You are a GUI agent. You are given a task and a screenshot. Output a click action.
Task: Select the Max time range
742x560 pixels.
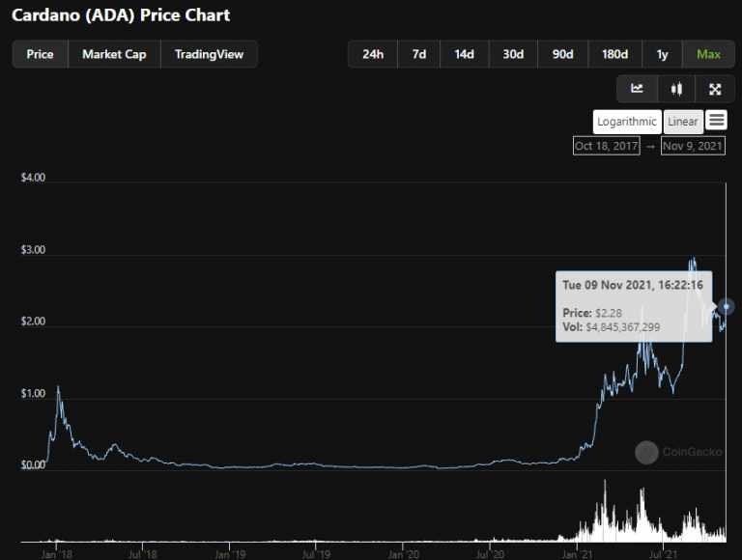[708, 54]
